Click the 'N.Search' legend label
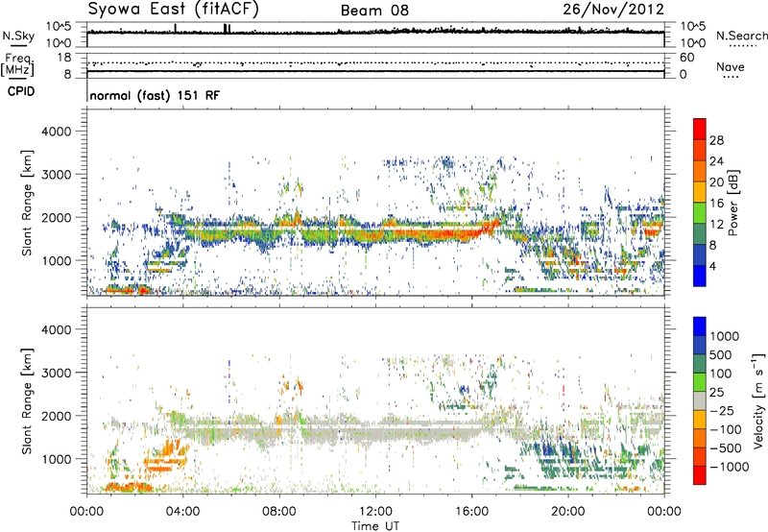 click(742, 36)
